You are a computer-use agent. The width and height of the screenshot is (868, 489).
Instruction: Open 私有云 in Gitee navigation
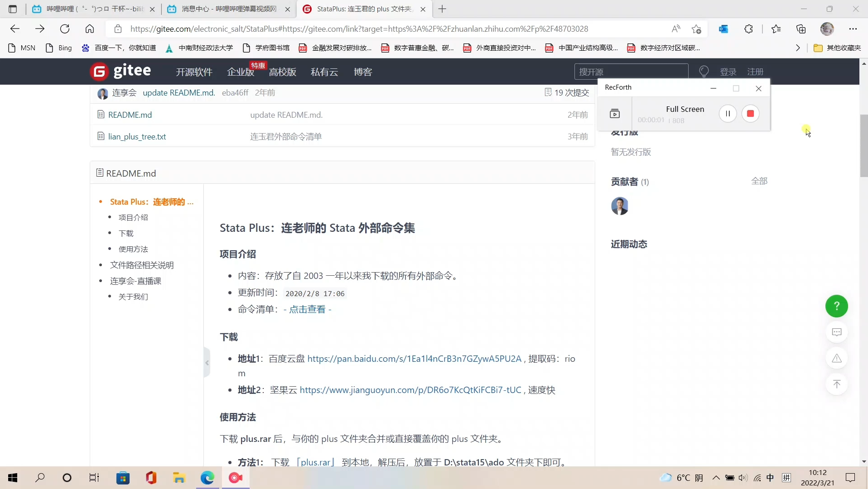(x=324, y=72)
